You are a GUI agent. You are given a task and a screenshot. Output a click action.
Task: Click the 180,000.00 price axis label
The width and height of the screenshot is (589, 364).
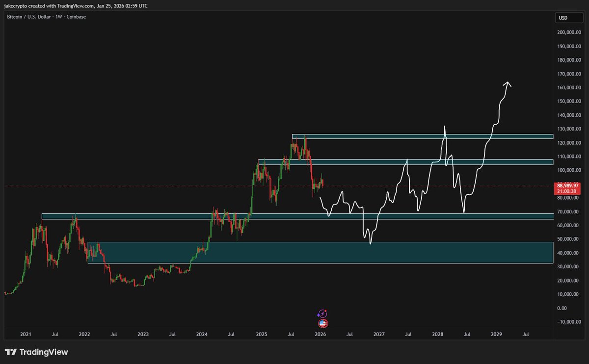(x=569, y=60)
